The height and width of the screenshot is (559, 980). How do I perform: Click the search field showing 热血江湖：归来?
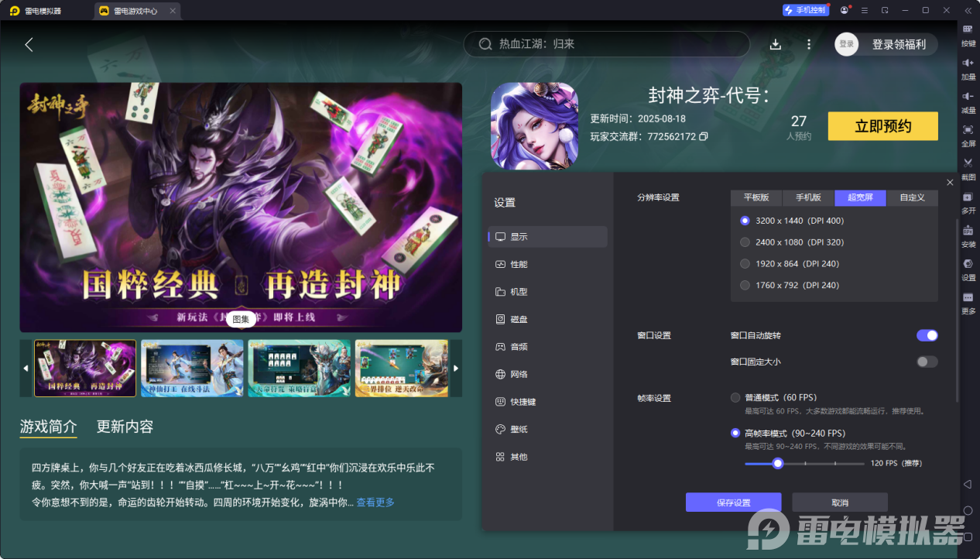(606, 44)
